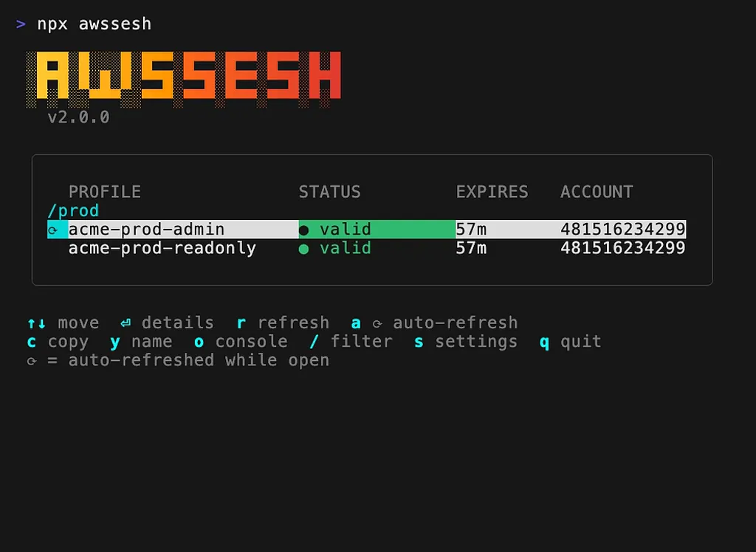Click the valid status of acme-prod-readonly
The width and height of the screenshot is (756, 552).
(x=346, y=248)
